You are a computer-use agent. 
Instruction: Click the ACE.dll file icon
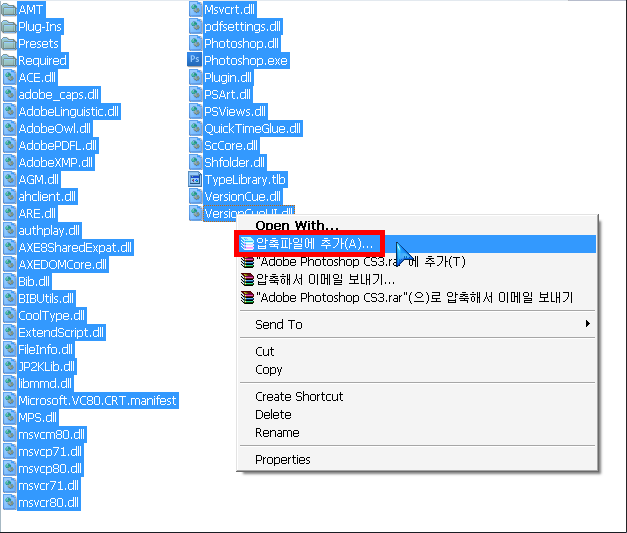tap(9, 77)
